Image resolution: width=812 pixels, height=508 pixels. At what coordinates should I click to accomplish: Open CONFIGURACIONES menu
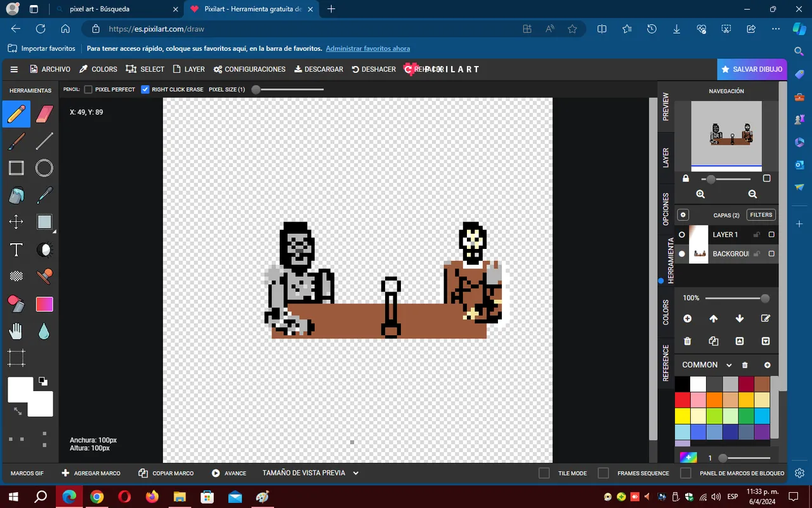click(249, 69)
